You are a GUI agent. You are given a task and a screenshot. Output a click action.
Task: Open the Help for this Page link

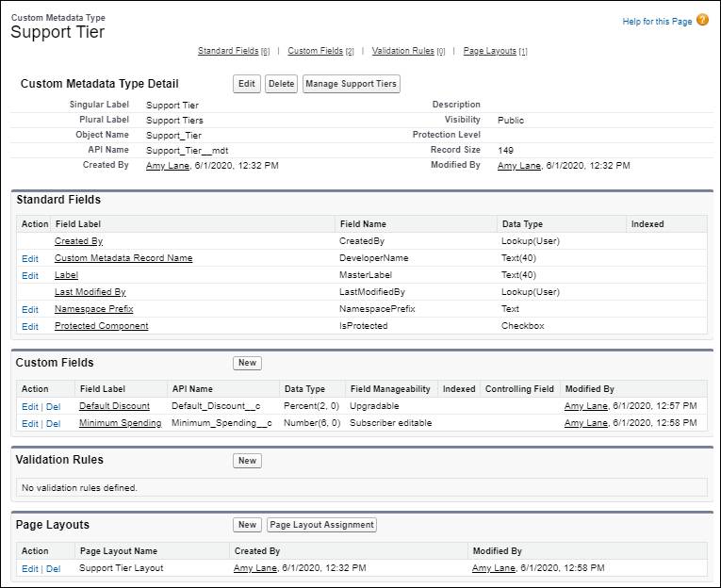point(657,21)
